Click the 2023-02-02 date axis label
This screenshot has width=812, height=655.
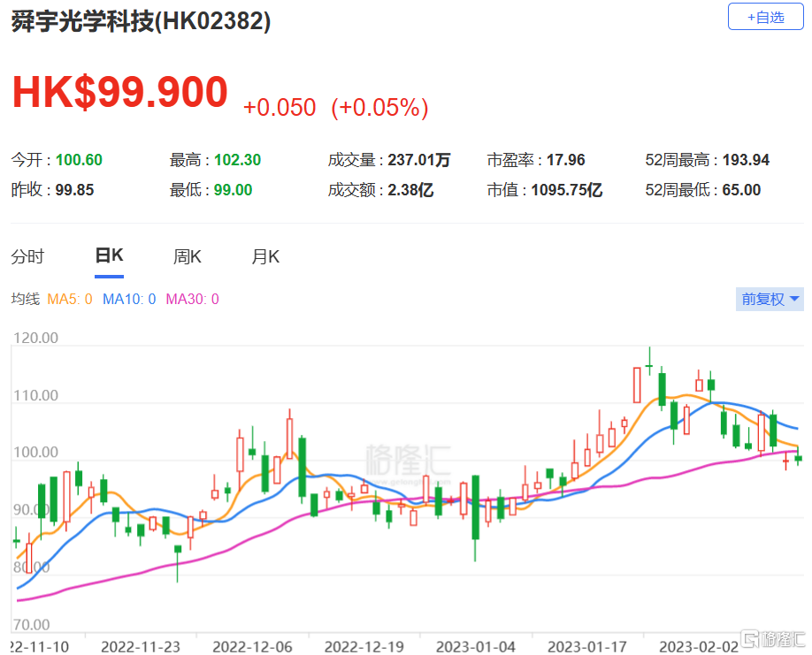click(x=699, y=647)
